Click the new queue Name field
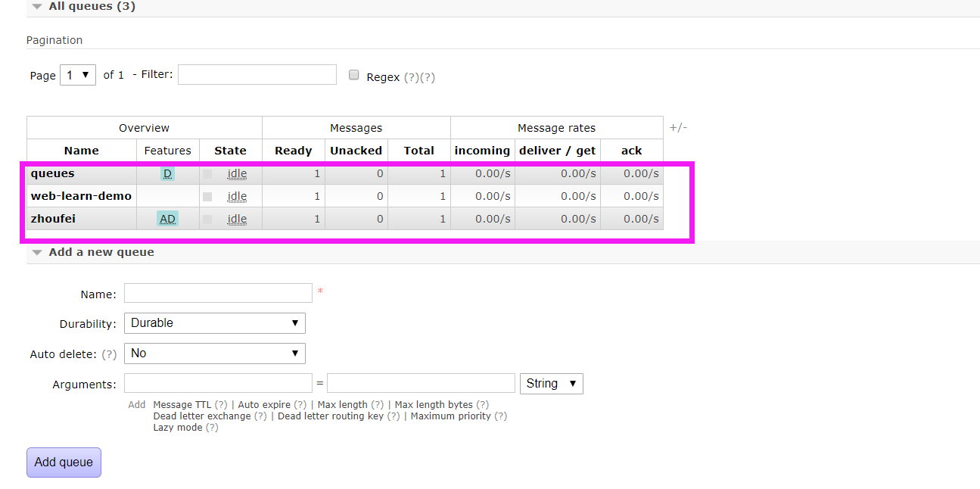 pos(218,293)
